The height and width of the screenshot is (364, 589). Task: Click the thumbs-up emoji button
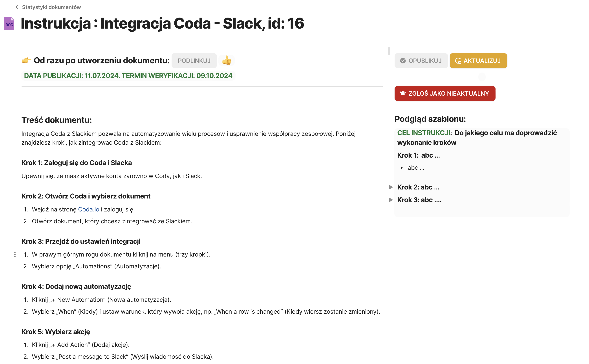(227, 61)
